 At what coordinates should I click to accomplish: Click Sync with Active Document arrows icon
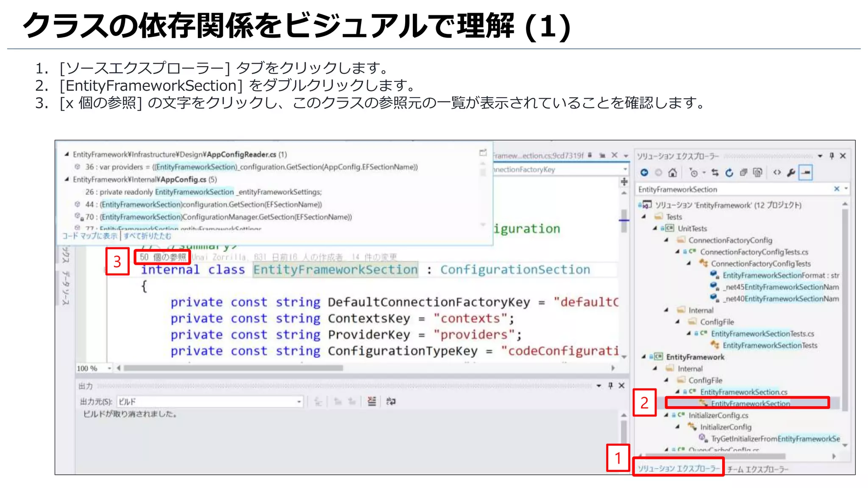point(715,172)
